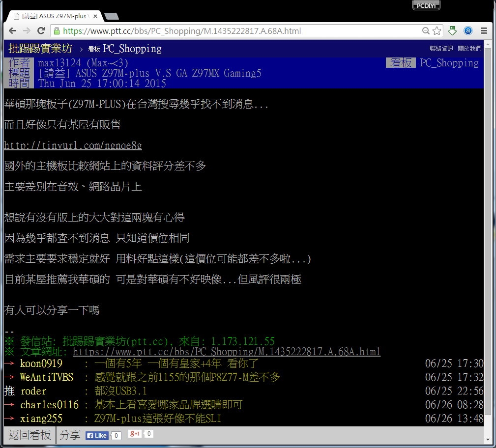Open Chrome hamburger menu

tap(484, 30)
